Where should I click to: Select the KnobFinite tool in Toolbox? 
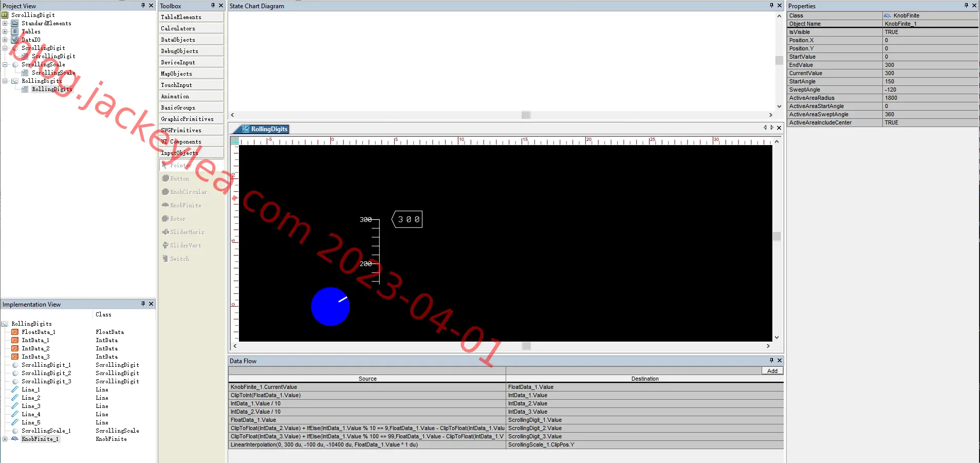coord(186,205)
